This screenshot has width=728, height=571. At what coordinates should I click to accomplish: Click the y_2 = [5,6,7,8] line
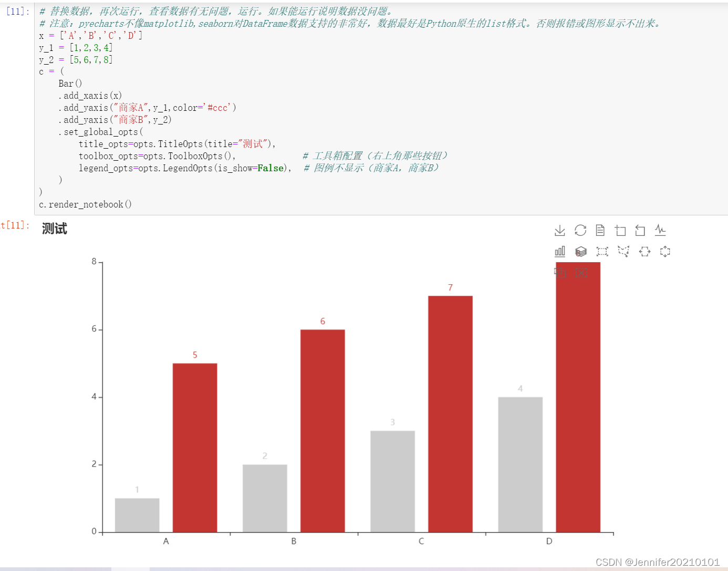click(x=76, y=60)
